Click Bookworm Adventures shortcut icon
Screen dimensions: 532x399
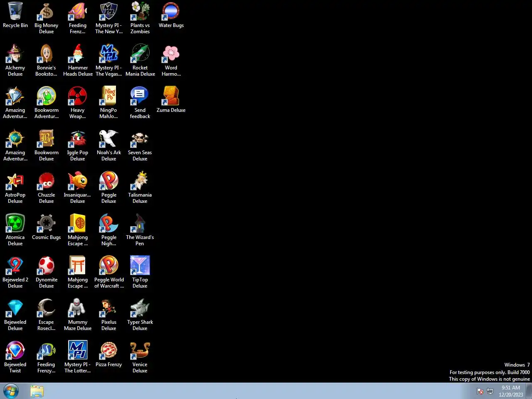(x=47, y=96)
